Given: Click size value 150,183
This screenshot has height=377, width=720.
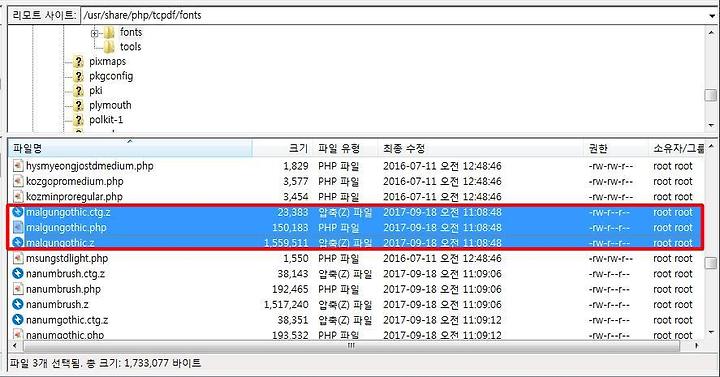Looking at the screenshot, I should tap(290, 227).
